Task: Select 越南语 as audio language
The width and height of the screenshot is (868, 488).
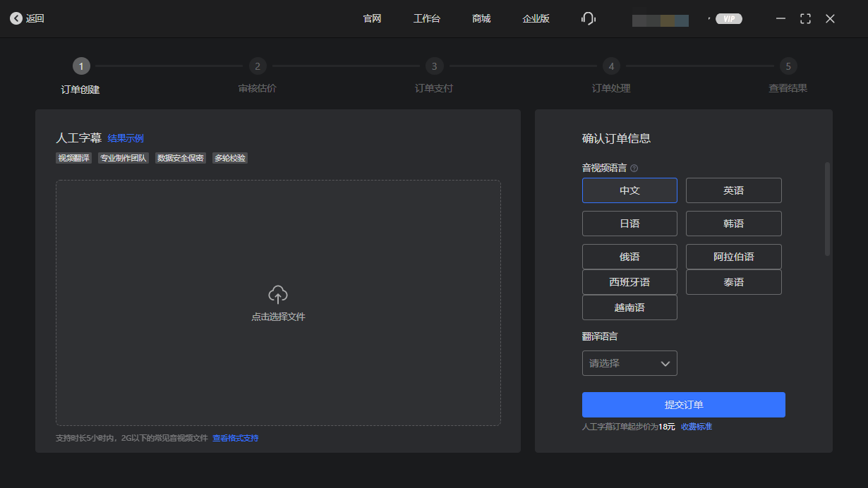Action: 629,307
